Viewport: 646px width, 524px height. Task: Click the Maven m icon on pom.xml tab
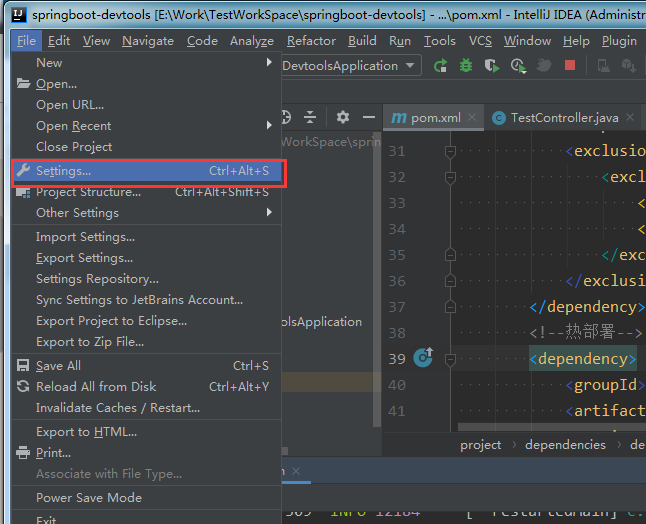pyautogui.click(x=398, y=118)
